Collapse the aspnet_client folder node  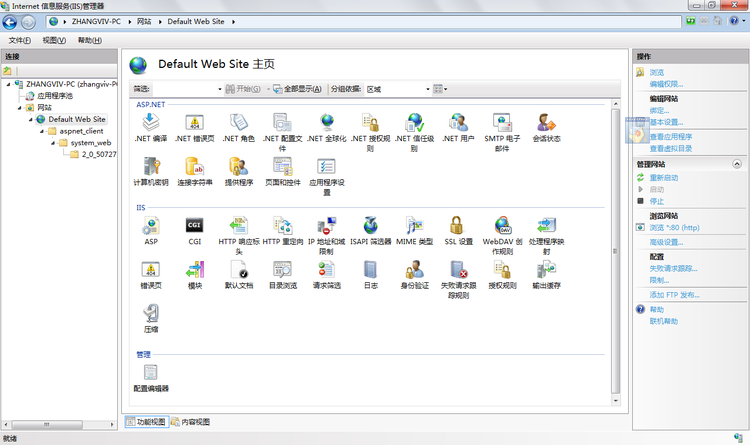click(42, 131)
